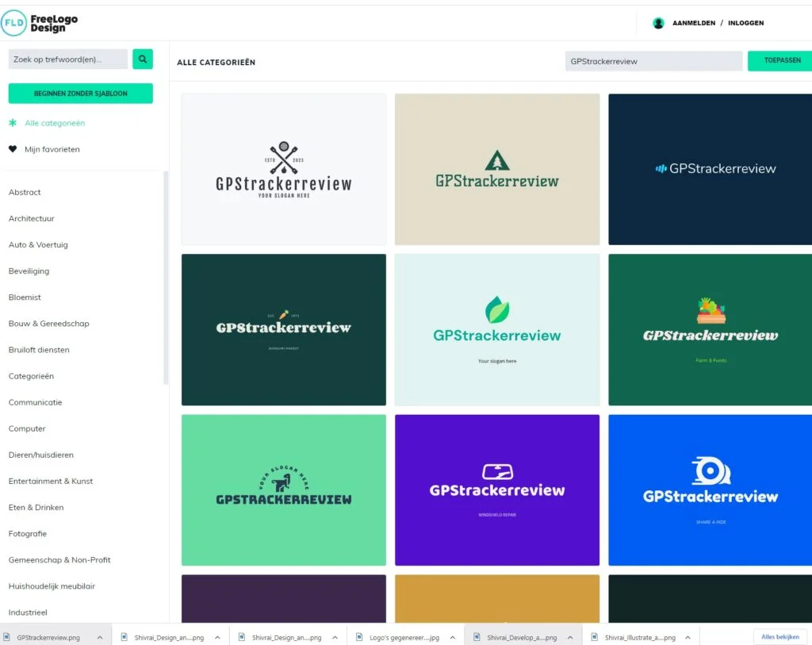812x645 pixels.
Task: Click the file icon of Shivrai_Develop download
Action: pos(476,635)
